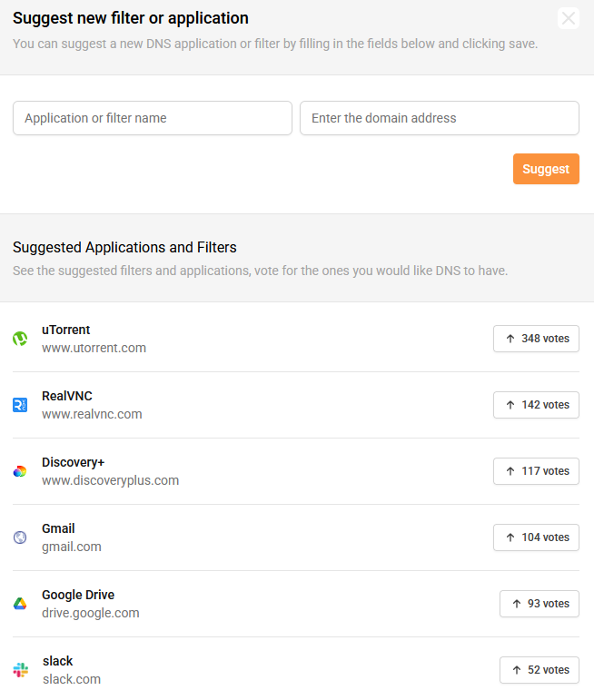
Task: Vote for RealVNC suggestion
Action: click(x=536, y=405)
